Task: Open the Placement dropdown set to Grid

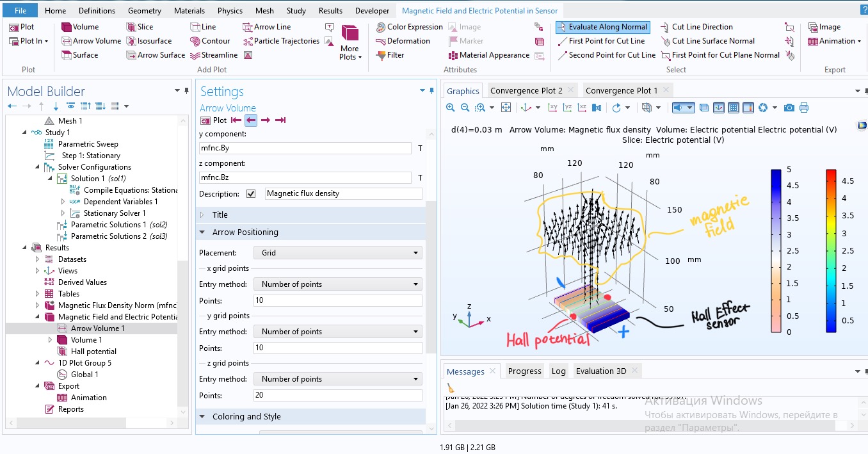Action: 337,253
